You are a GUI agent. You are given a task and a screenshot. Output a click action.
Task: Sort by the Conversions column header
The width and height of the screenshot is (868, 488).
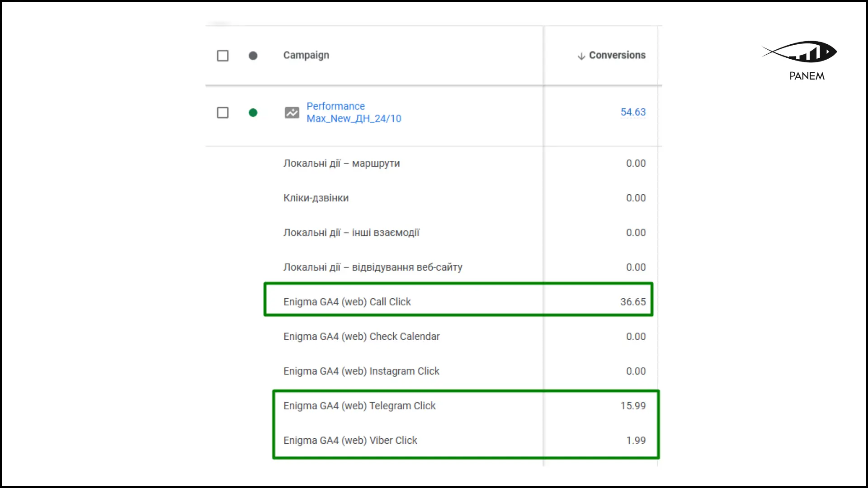(617, 55)
